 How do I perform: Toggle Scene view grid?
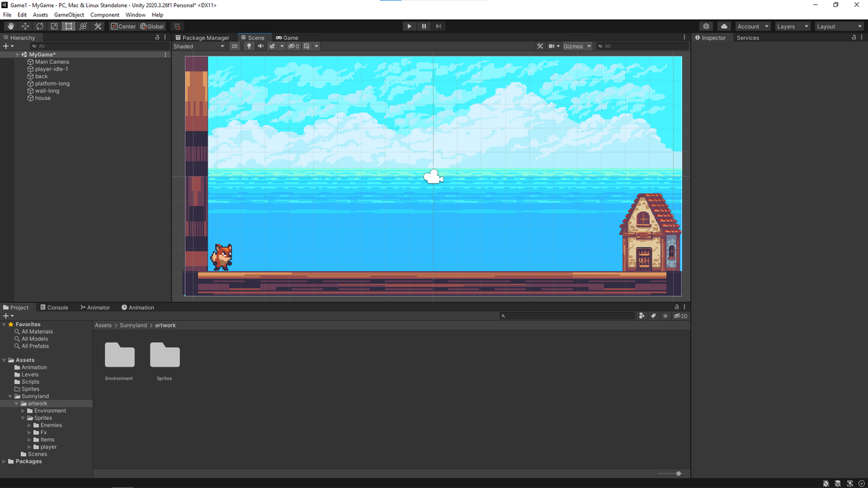307,46
